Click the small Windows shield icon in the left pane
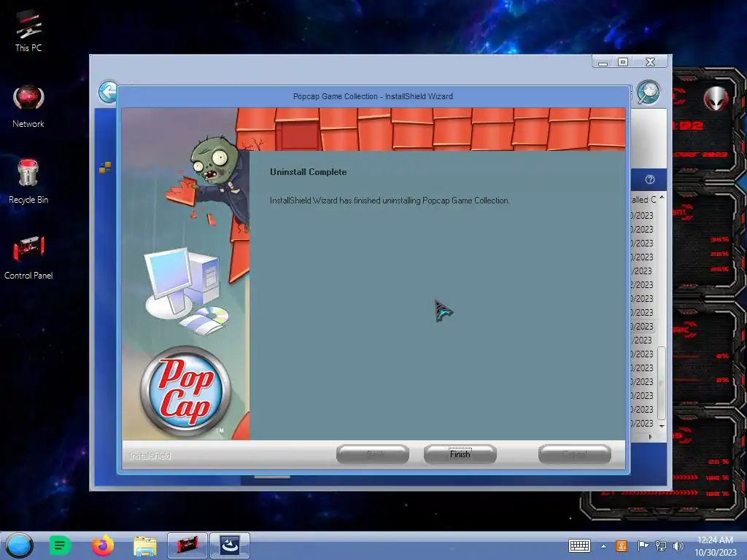The width and height of the screenshot is (747, 560). pos(105,167)
